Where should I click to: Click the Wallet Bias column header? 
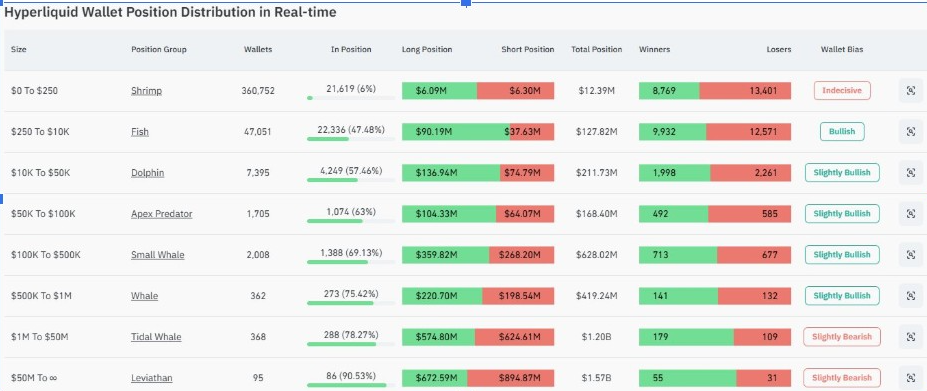[x=842, y=50]
